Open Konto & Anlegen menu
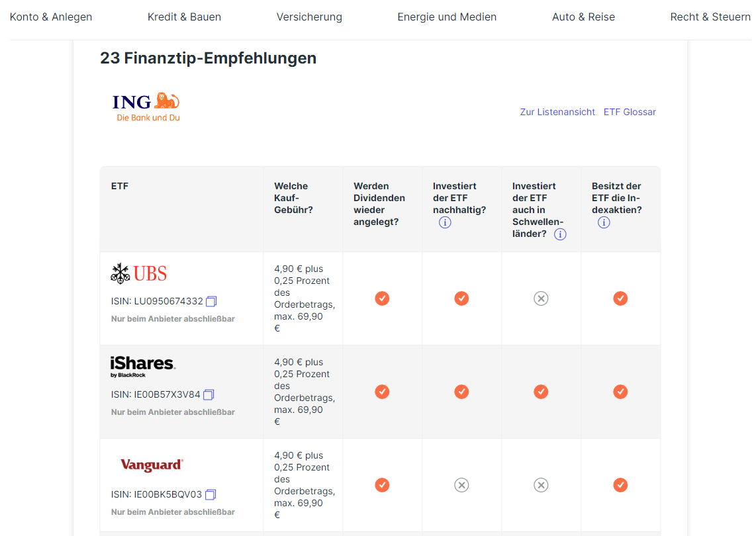Image resolution: width=756 pixels, height=536 pixels. click(51, 17)
